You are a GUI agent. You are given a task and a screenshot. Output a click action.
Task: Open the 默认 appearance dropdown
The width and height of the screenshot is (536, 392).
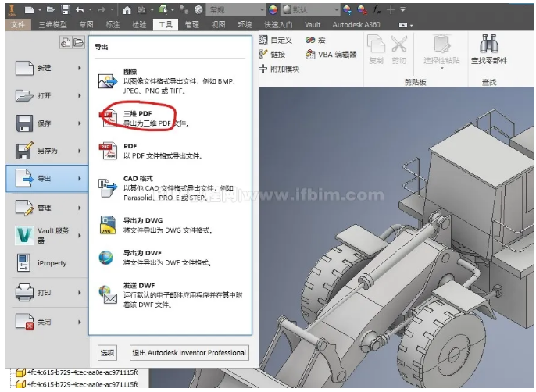click(310, 10)
